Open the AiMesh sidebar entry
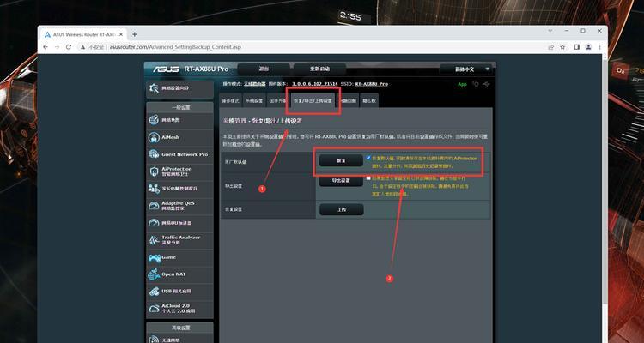 (x=179, y=137)
